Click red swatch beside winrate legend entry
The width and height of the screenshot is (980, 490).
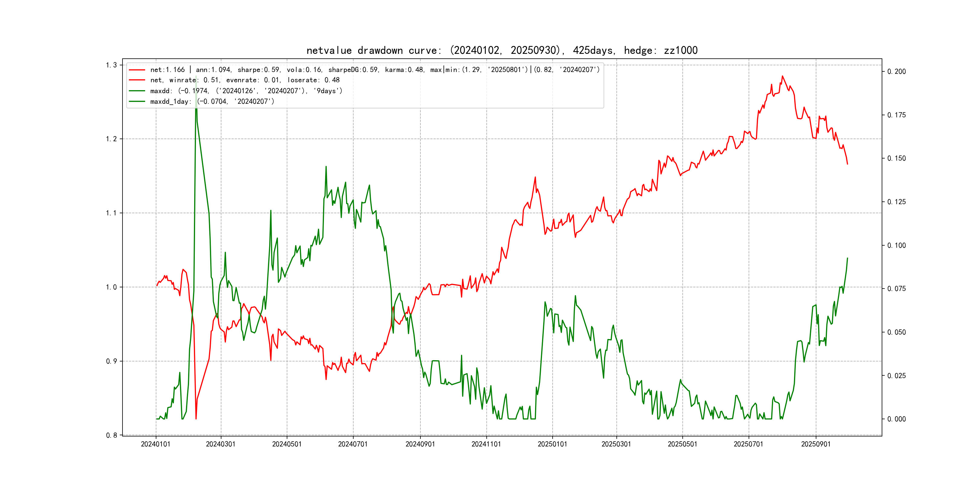(x=137, y=80)
